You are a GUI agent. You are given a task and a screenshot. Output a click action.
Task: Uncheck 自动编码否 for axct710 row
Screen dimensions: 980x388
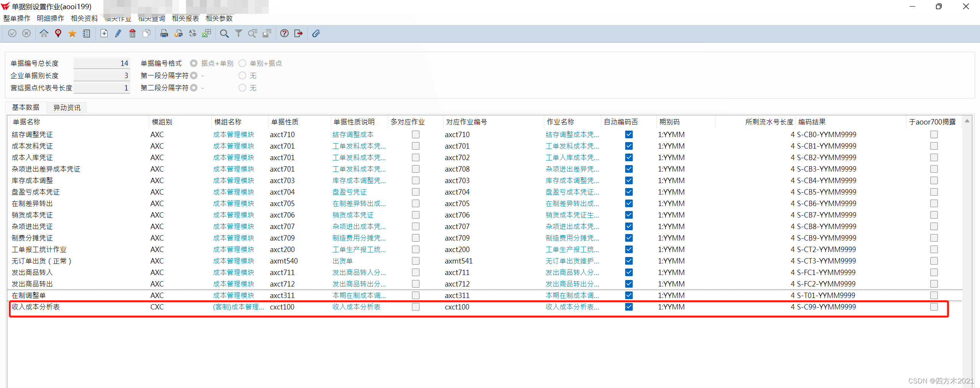click(629, 134)
